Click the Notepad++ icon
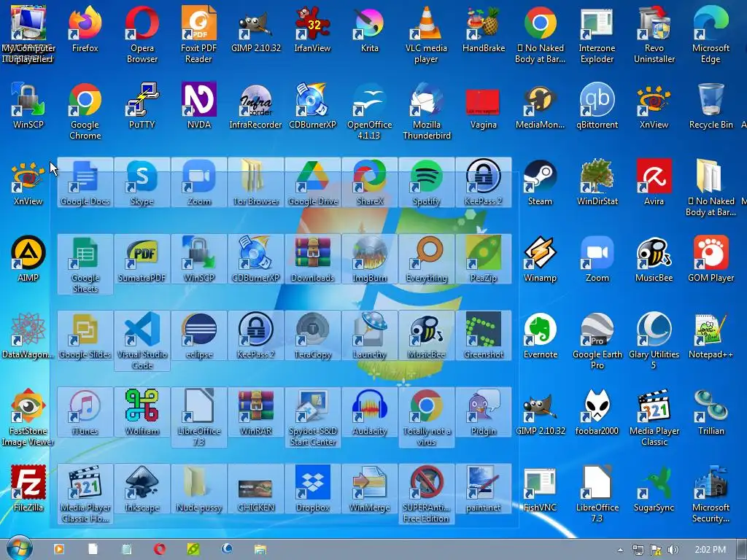The width and height of the screenshot is (747, 560). tap(711, 335)
